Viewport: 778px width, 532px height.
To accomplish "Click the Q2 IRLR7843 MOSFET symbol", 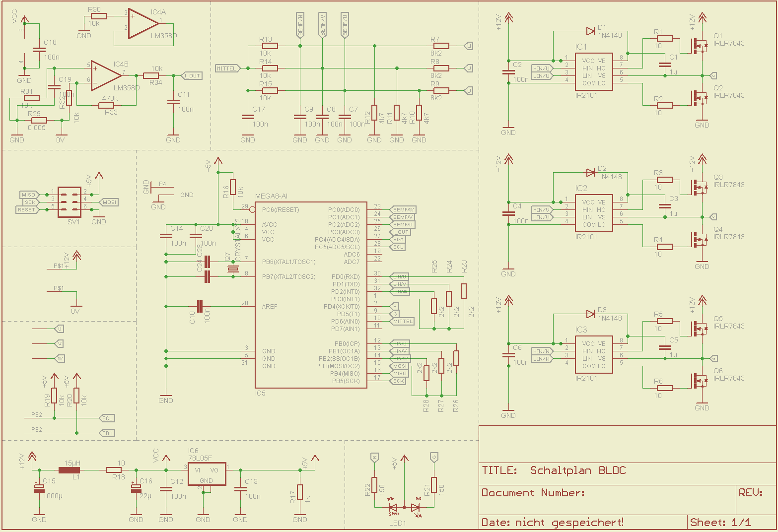I will (700, 98).
